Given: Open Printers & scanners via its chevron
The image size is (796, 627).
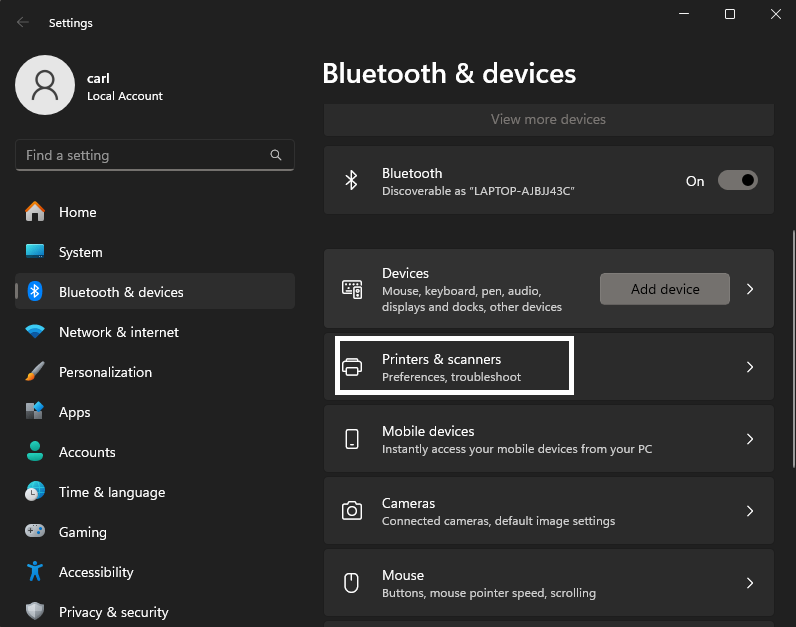Looking at the screenshot, I should pyautogui.click(x=750, y=367).
